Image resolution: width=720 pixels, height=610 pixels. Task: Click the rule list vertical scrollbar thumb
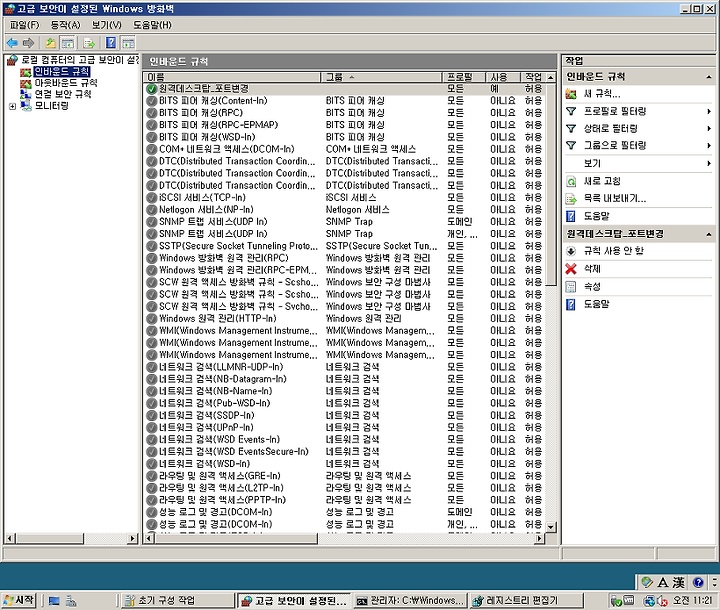tap(551, 185)
